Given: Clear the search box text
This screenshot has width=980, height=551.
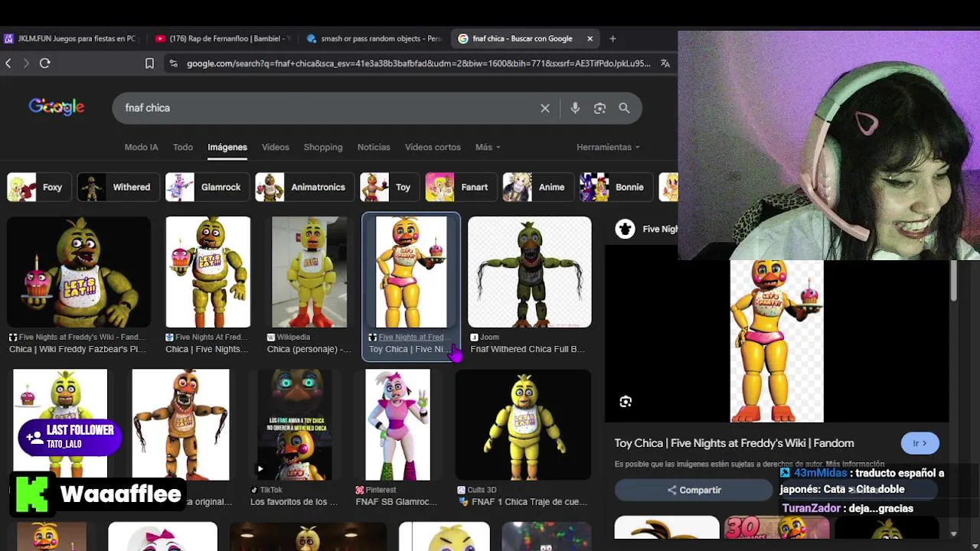Looking at the screenshot, I should click(x=545, y=108).
